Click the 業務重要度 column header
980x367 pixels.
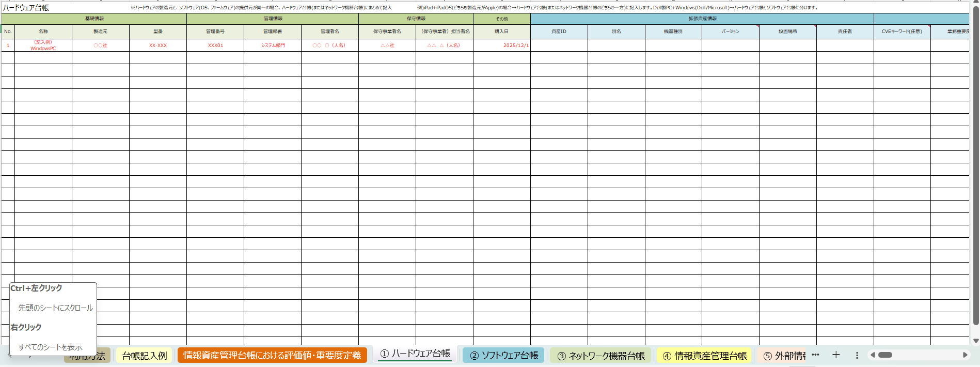click(951, 32)
